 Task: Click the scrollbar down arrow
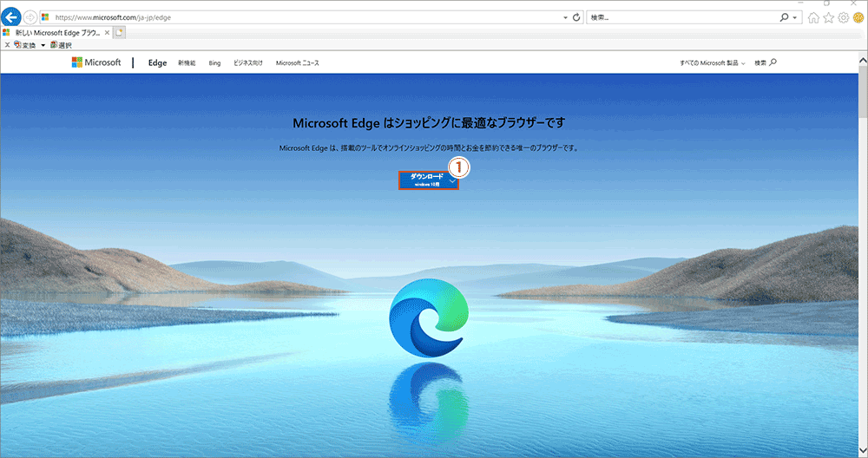(863, 451)
